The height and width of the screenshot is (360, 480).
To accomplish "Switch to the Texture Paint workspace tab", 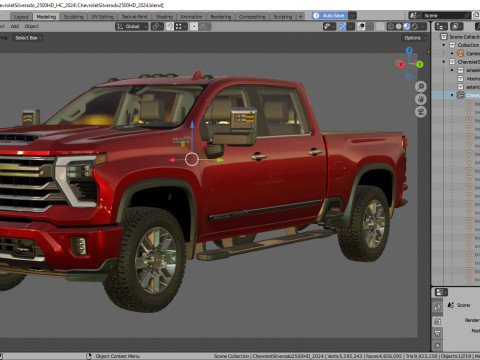I will [134, 16].
